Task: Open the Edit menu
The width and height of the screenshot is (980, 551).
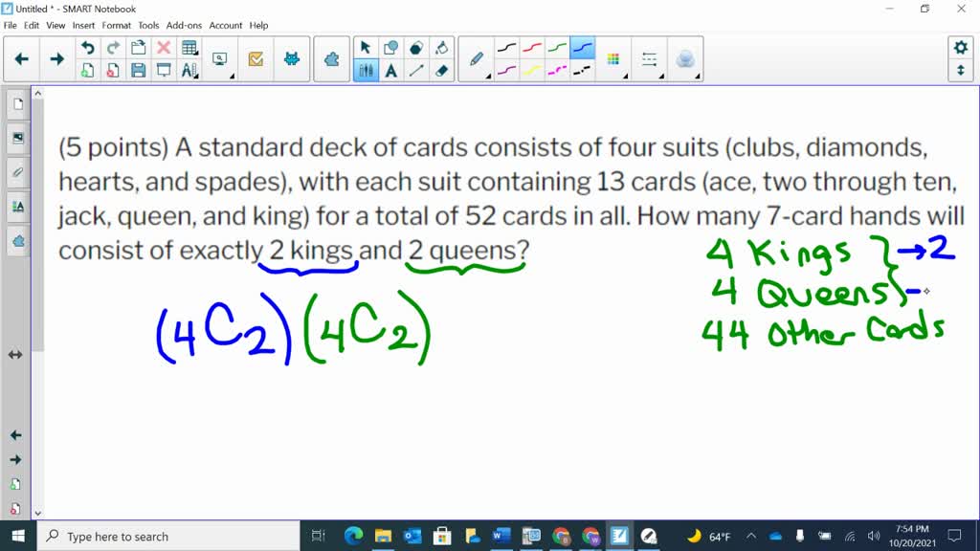Action: [32, 26]
